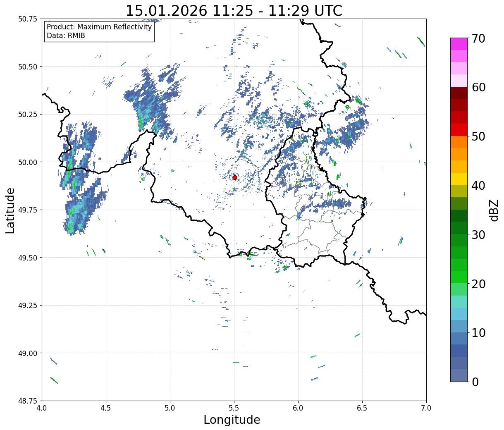This screenshot has width=504, height=430.
Task: Click the latitude tick label 50.00
Action: click(27, 162)
